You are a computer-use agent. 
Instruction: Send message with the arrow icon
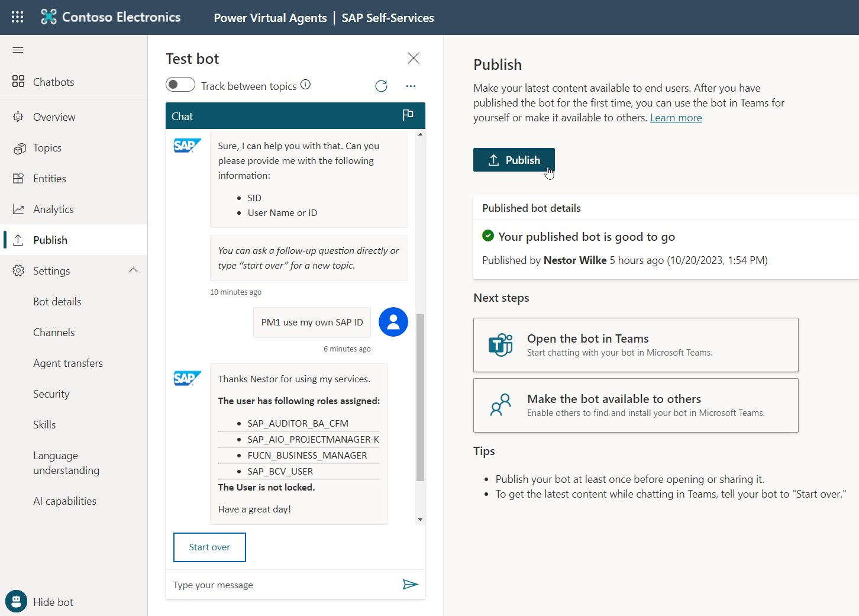pos(410,585)
